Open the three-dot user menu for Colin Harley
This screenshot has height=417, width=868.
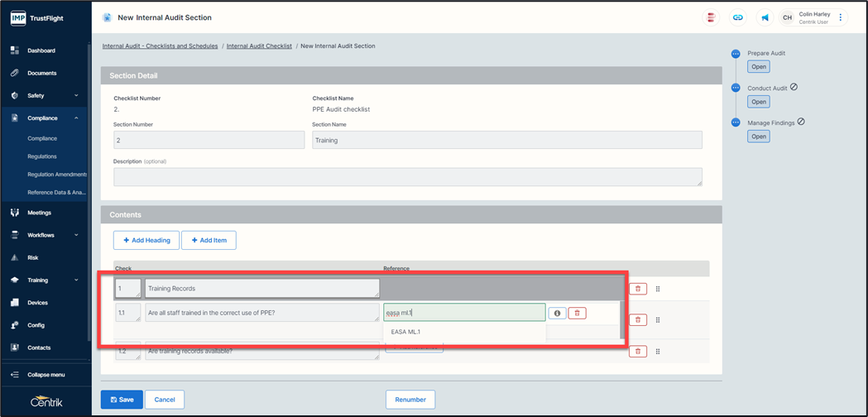point(841,17)
